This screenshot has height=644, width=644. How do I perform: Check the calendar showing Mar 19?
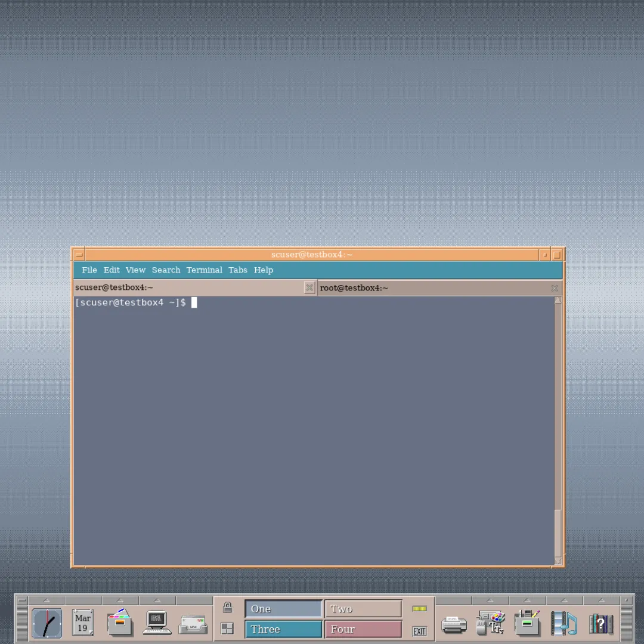pyautogui.click(x=83, y=622)
